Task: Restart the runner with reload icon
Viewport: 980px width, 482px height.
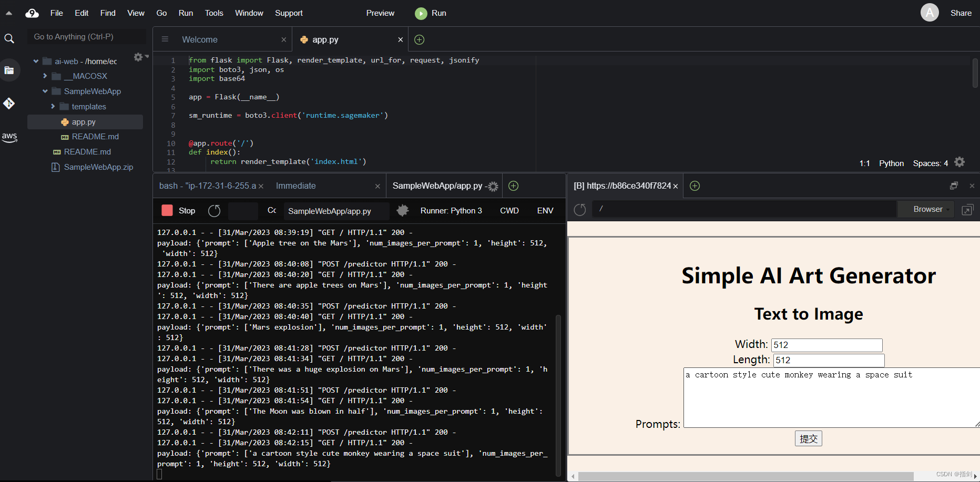Action: [214, 211]
